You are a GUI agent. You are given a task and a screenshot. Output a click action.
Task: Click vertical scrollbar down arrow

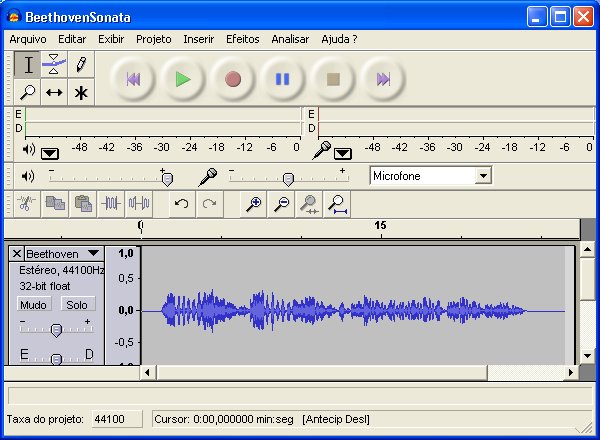[587, 355]
